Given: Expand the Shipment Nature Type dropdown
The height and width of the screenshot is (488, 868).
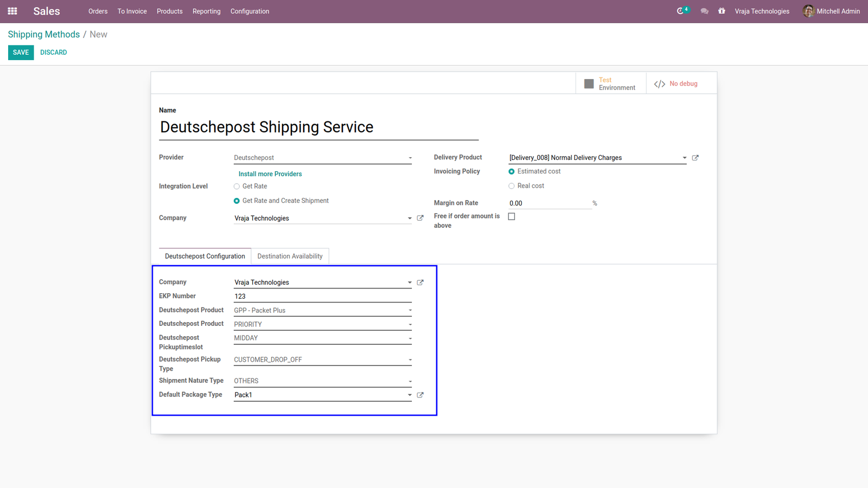Looking at the screenshot, I should 323,381.
